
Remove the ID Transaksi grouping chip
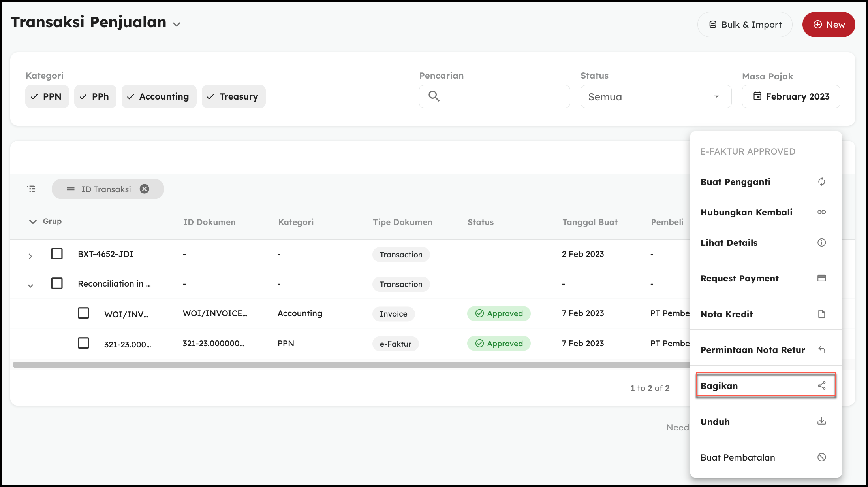145,189
